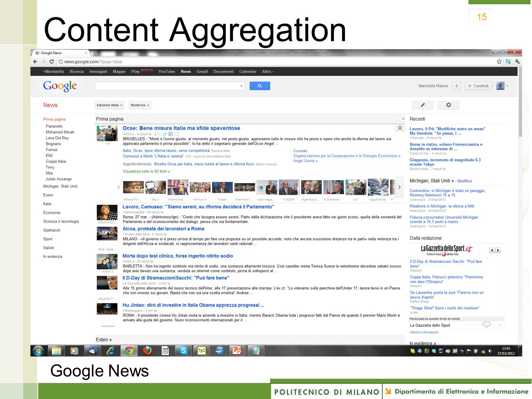Click the browser back arrow

click(x=35, y=62)
